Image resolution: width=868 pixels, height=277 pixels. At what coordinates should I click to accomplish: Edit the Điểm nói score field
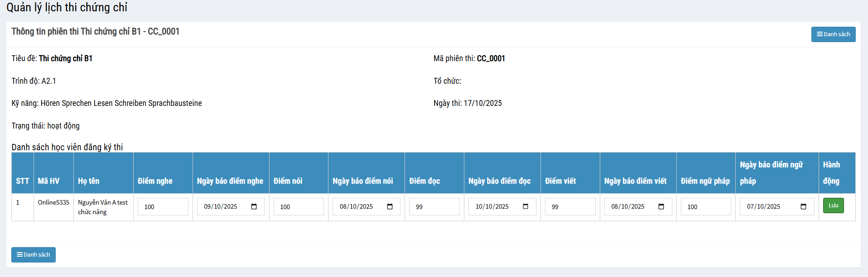[x=299, y=207]
